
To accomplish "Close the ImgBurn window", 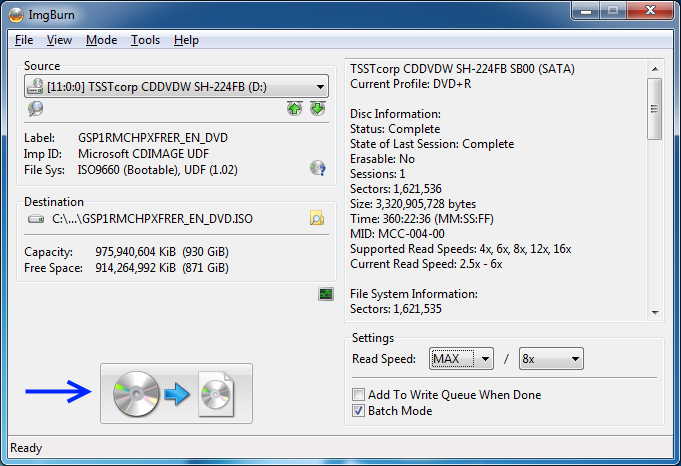I will [x=650, y=11].
